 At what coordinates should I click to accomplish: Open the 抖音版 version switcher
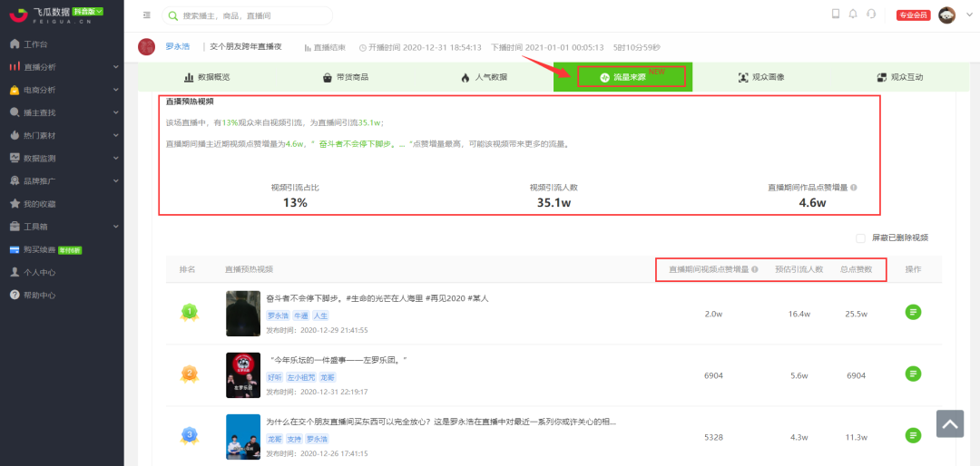[87, 11]
